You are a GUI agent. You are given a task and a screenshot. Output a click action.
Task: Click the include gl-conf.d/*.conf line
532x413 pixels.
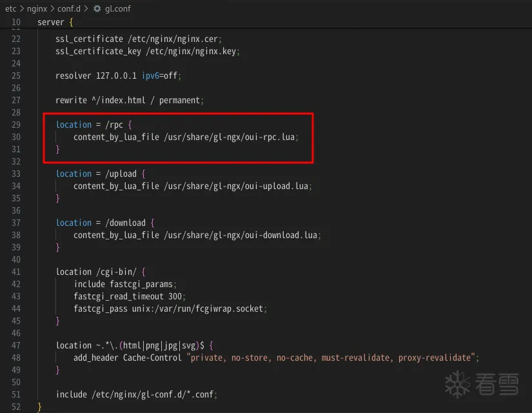134,394
